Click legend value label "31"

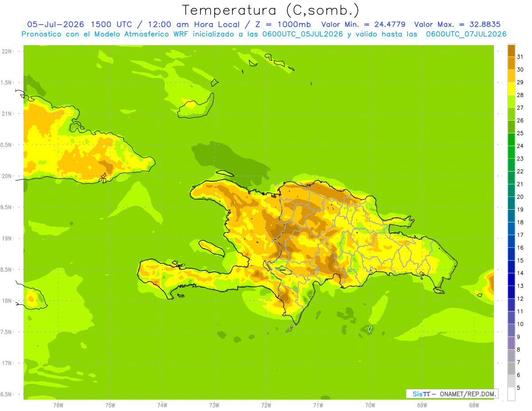tap(520, 57)
